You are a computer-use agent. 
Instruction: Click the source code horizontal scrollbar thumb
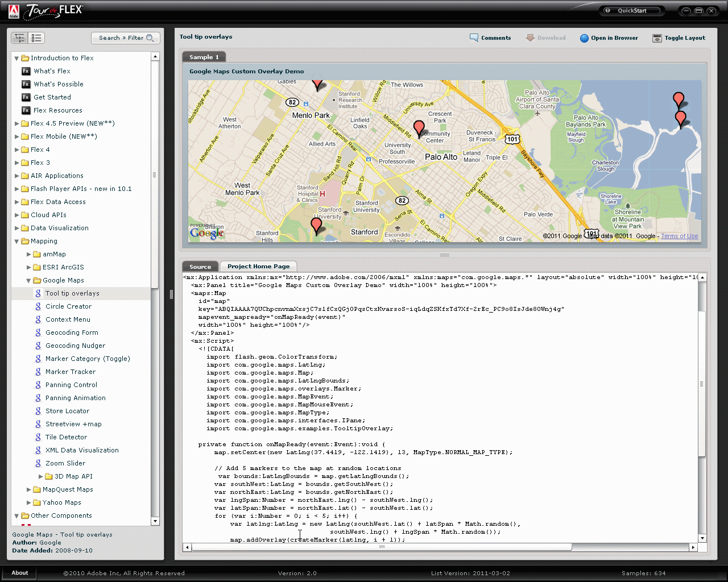pyautogui.click(x=382, y=547)
